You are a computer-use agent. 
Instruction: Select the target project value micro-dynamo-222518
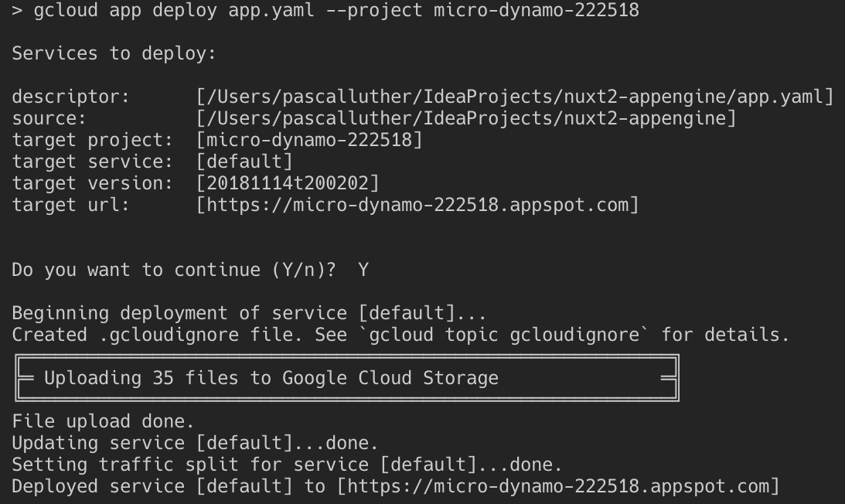(309, 140)
